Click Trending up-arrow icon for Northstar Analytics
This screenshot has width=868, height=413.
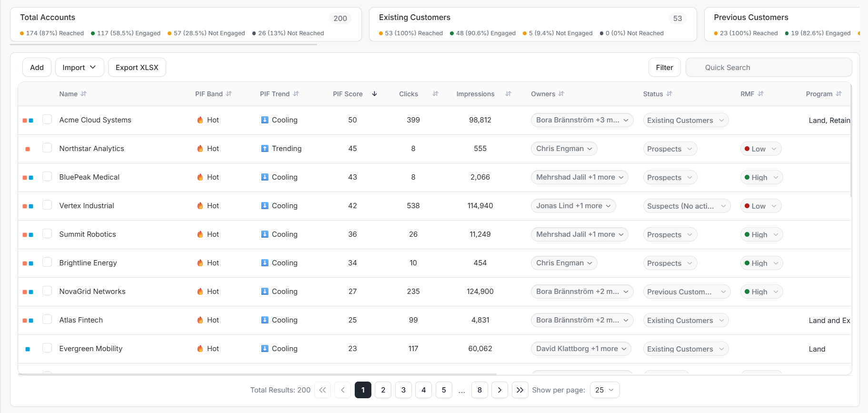click(265, 149)
